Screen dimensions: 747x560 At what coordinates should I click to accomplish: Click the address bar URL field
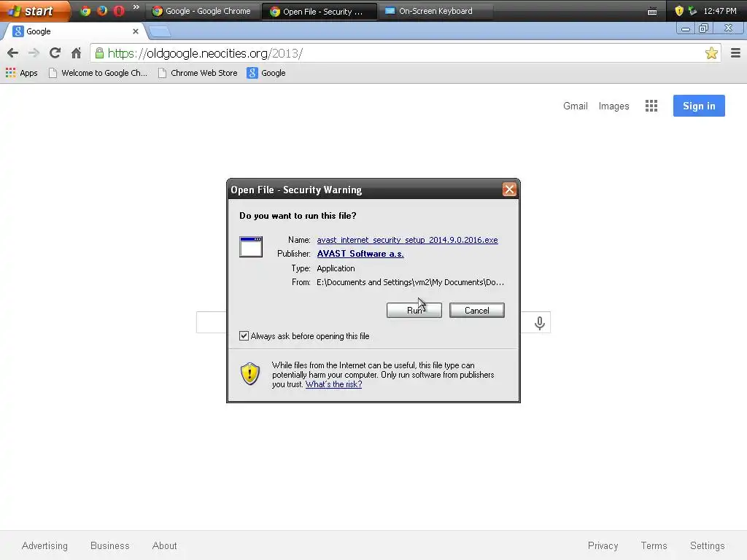click(405, 52)
